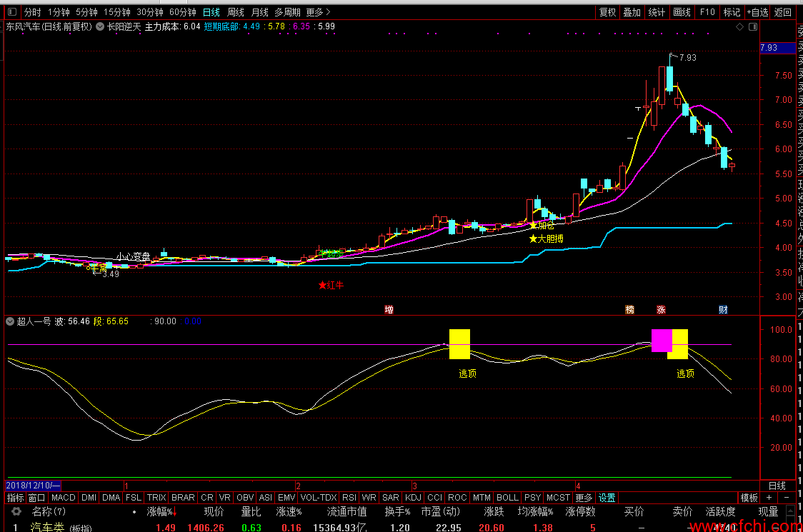Click the plus button next to 模板
The width and height of the screenshot is (803, 532).
769,497
